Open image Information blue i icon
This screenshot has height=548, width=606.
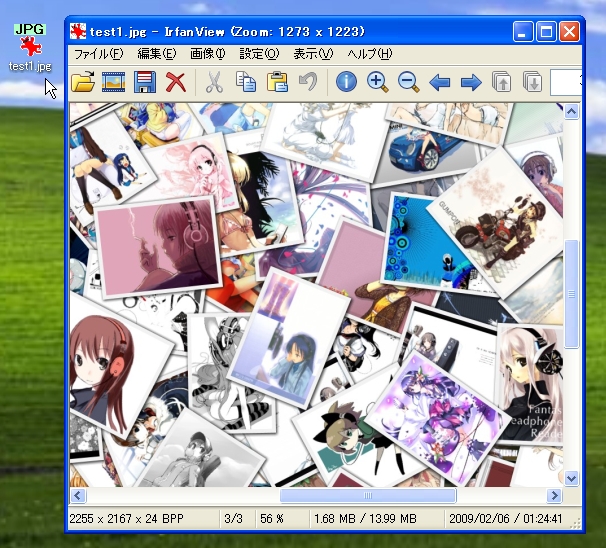click(x=346, y=82)
